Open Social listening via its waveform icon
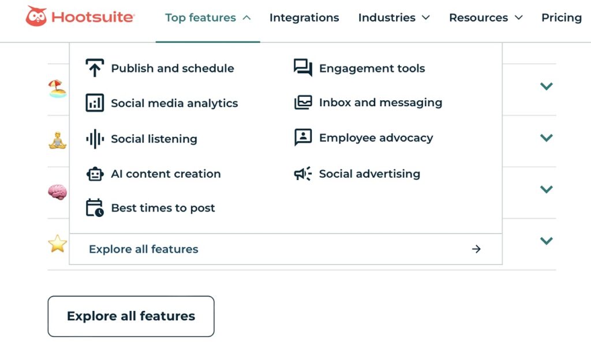Screen dimensions: 591x364 (x=95, y=138)
